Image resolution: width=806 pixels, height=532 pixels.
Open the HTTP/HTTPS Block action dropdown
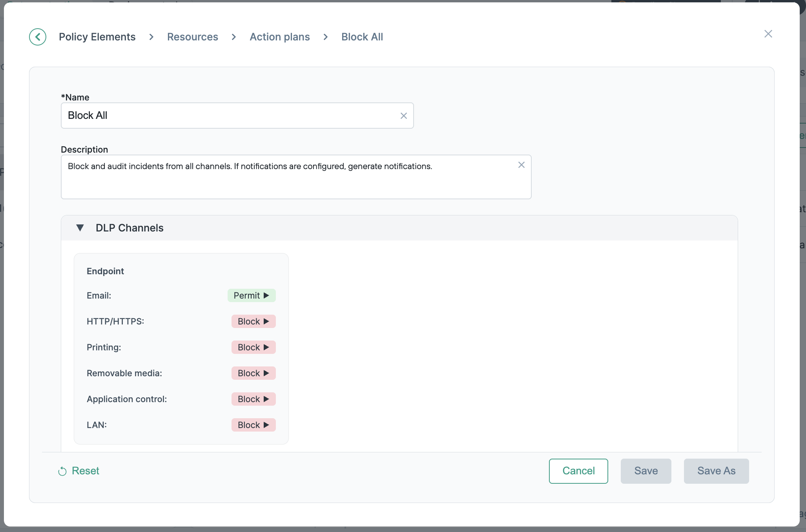pos(253,321)
